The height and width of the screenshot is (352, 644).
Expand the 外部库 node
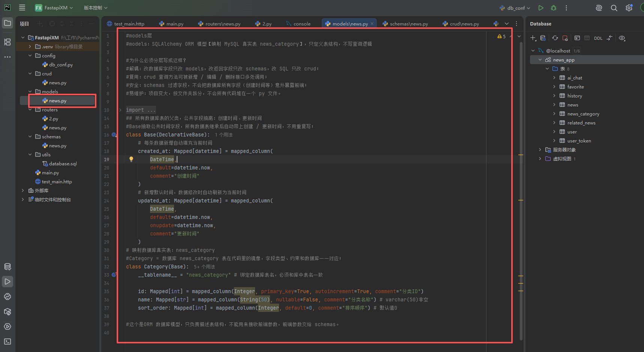[23, 190]
